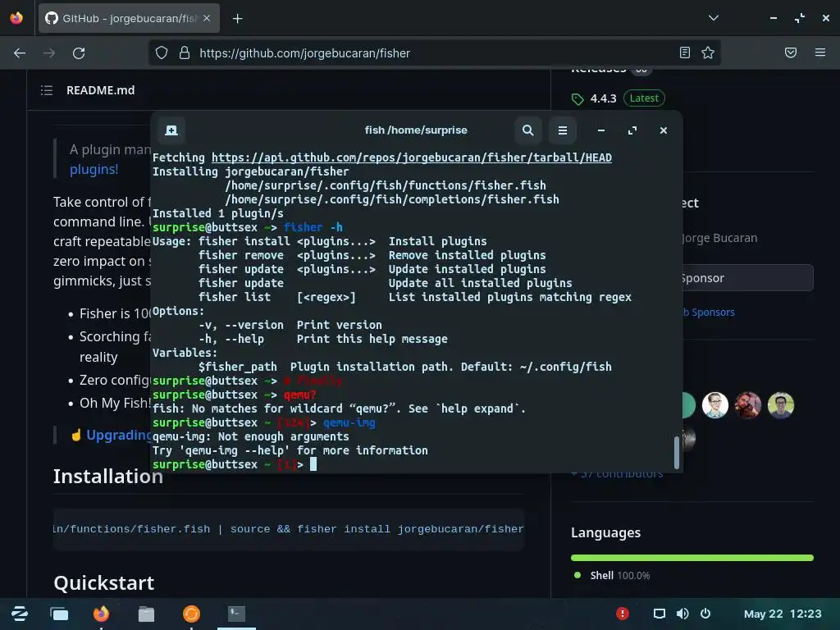Click the rightmost contributor avatar
This screenshot has height=630, width=840.
coord(781,405)
